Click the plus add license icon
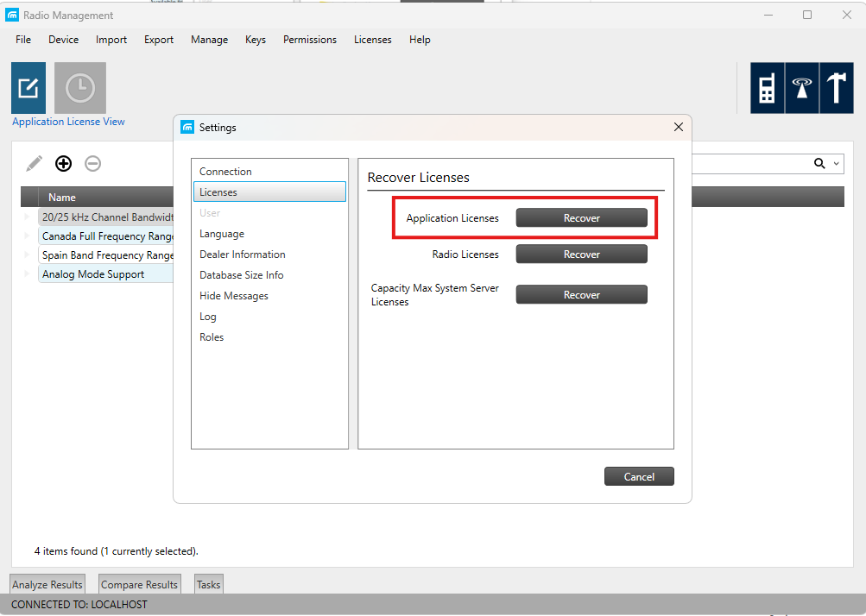This screenshot has width=866, height=616. pos(64,163)
